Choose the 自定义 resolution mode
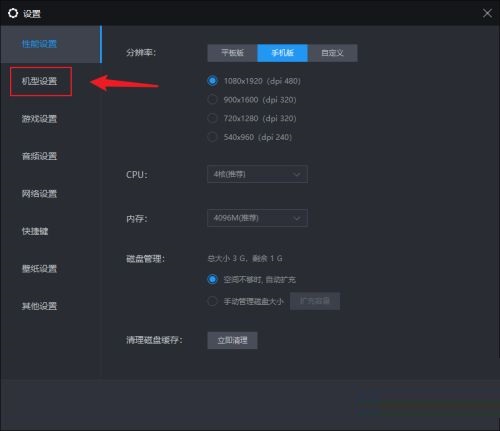500x431 pixels. coord(332,53)
